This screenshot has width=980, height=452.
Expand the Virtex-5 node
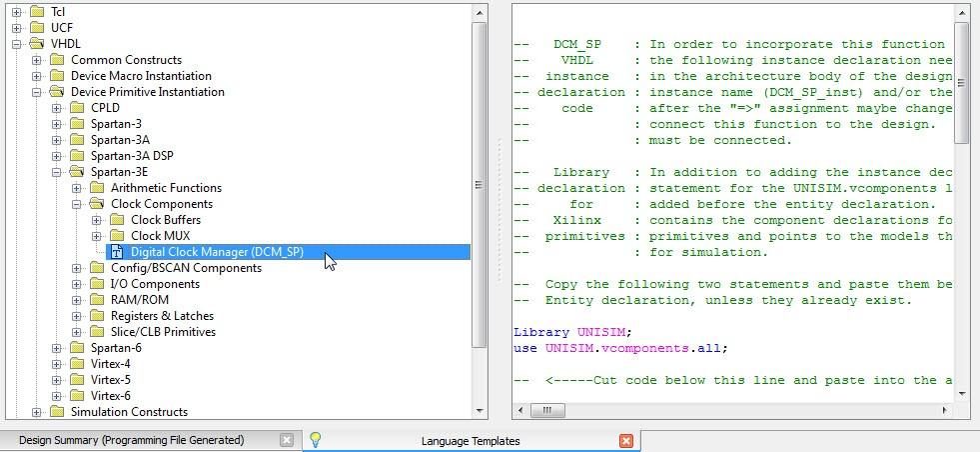(x=56, y=380)
